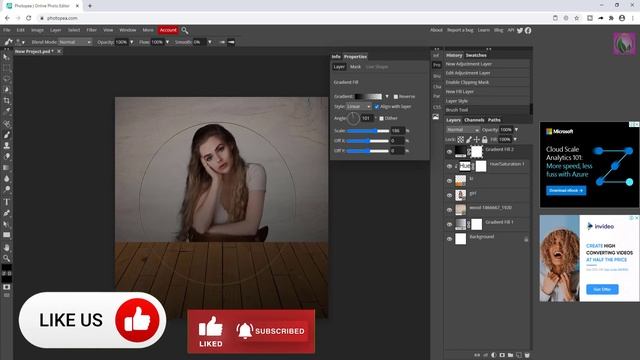Open the Blend Mode dropdown in options bar

(75, 42)
